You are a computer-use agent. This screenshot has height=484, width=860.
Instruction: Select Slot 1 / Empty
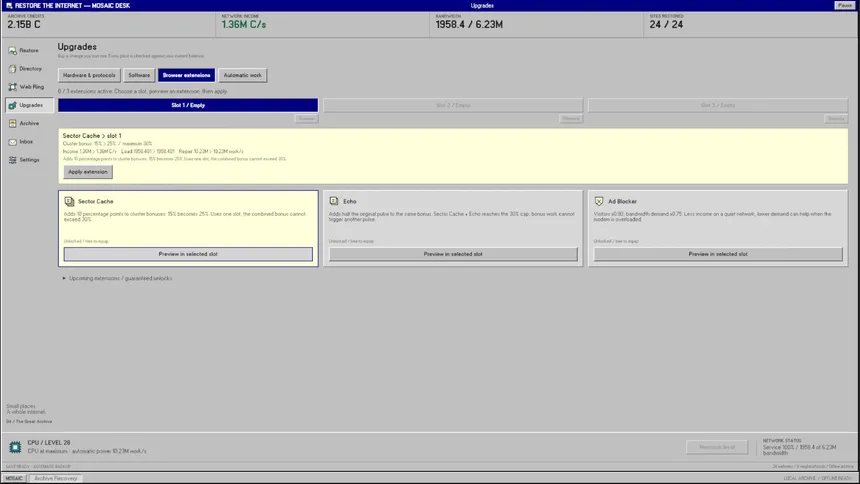click(188, 105)
